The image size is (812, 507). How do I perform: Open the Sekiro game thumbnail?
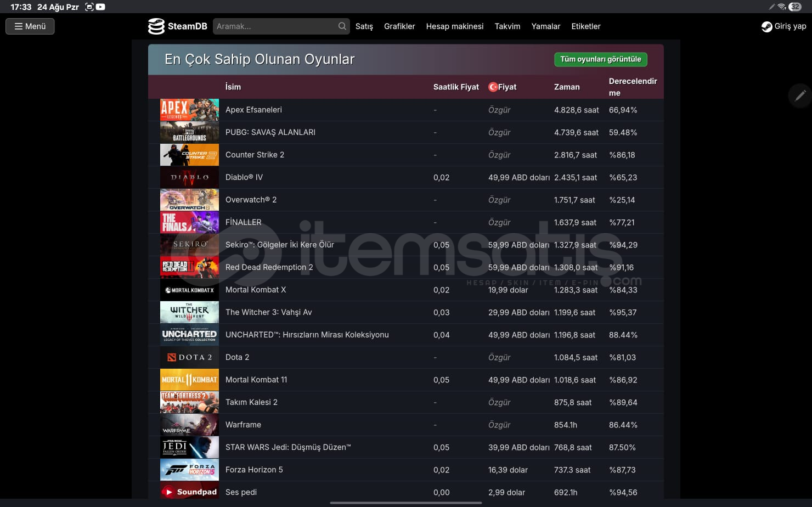pyautogui.click(x=189, y=245)
